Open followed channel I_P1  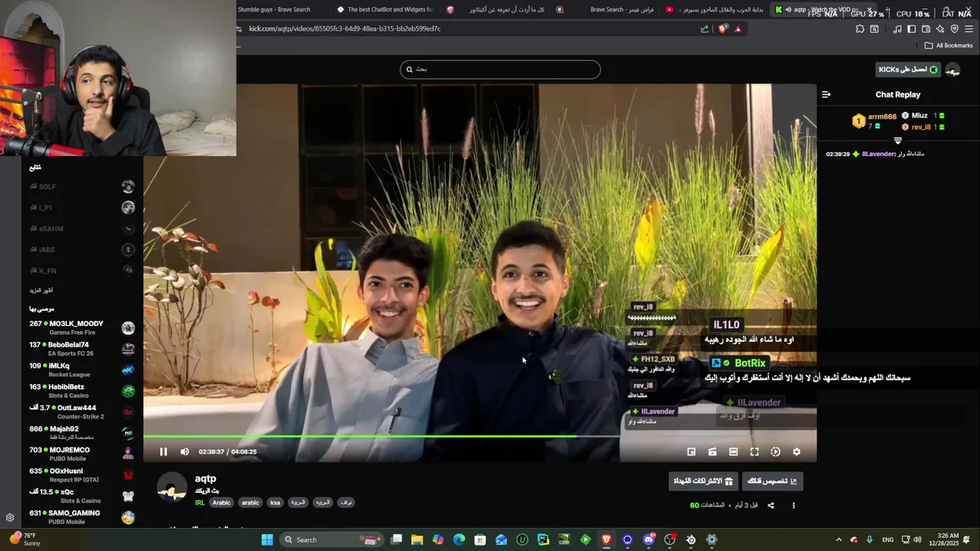82,207
